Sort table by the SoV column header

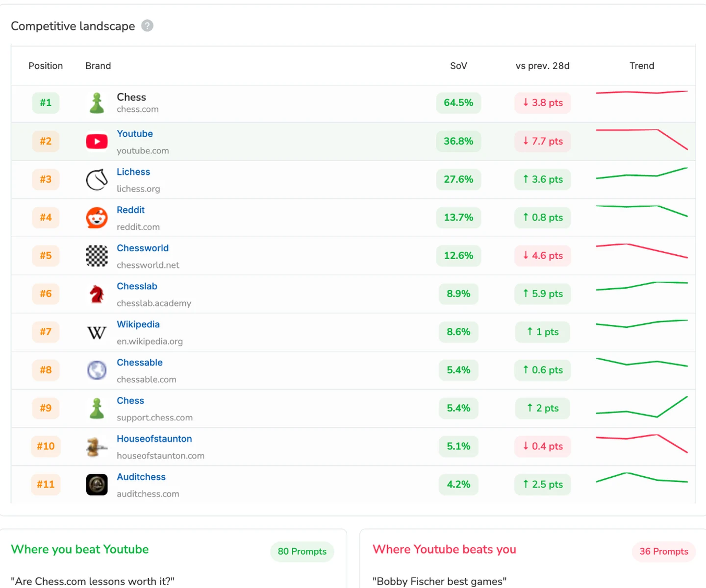[x=458, y=66]
